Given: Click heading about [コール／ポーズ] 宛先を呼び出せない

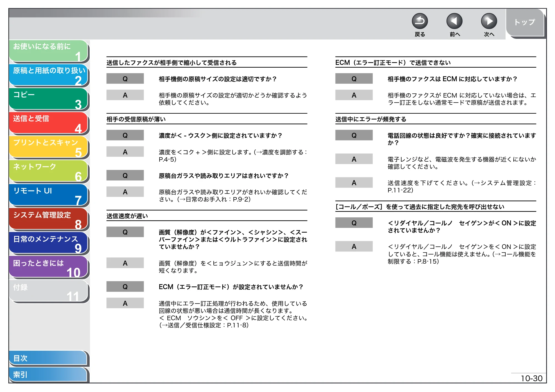Looking at the screenshot, I should [x=420, y=207].
